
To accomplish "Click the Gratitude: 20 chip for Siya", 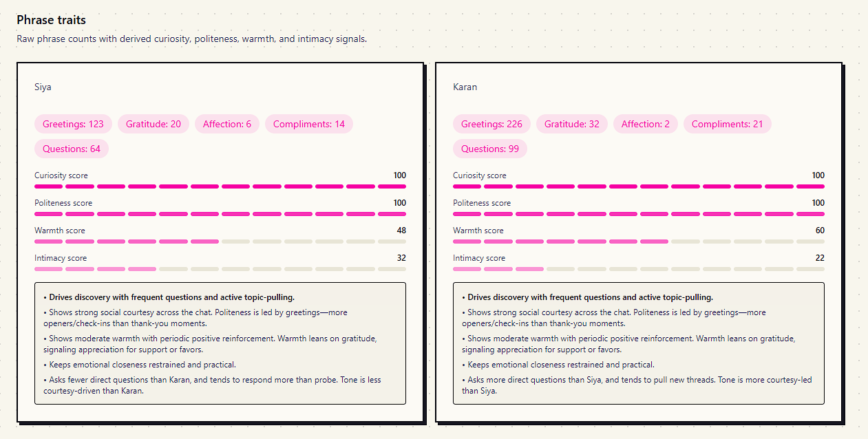I will pos(153,124).
